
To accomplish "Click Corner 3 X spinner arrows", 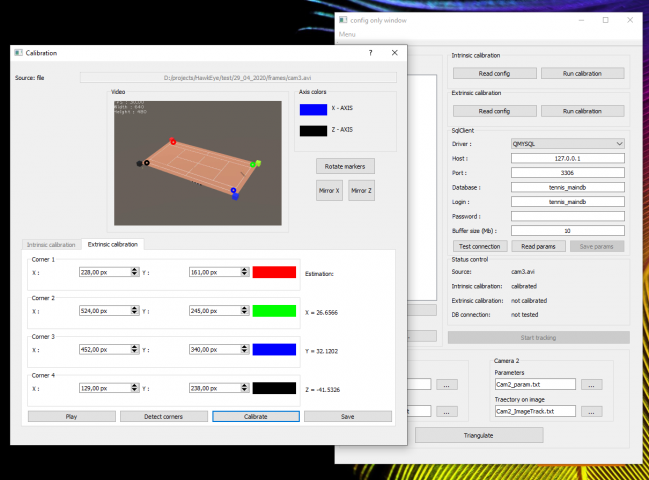I will [x=135, y=349].
